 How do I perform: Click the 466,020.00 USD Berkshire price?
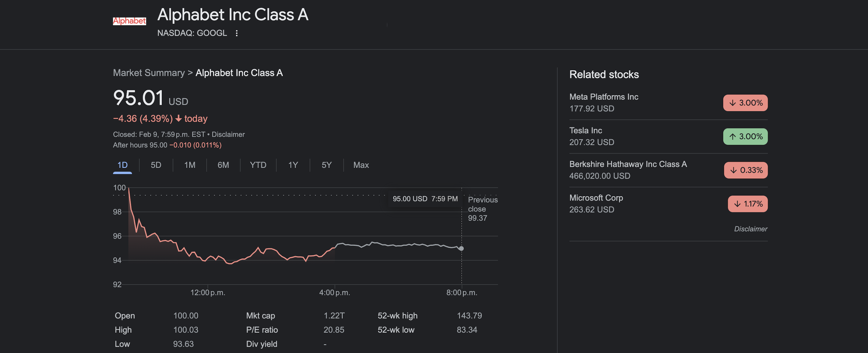coord(599,176)
